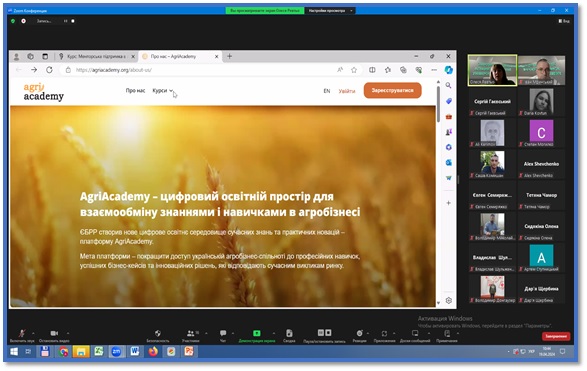
Task: Expand the 'Курси' dropdown menu
Action: [x=162, y=91]
